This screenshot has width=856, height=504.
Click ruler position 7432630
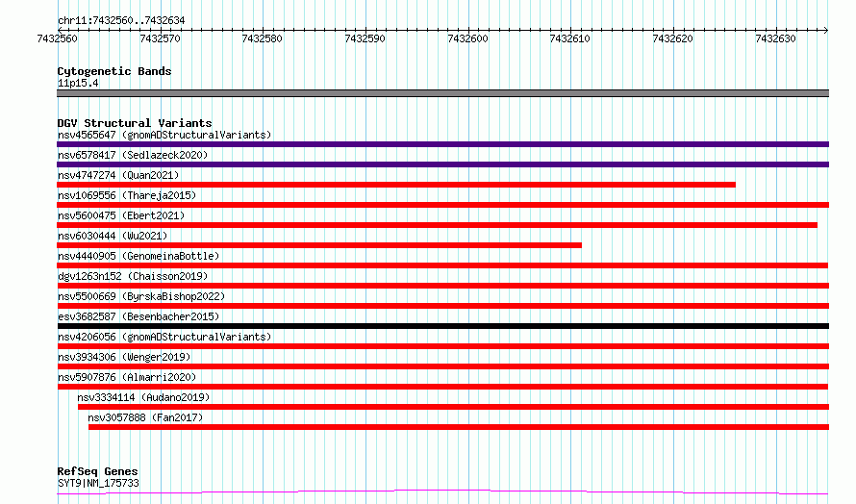pos(775,38)
